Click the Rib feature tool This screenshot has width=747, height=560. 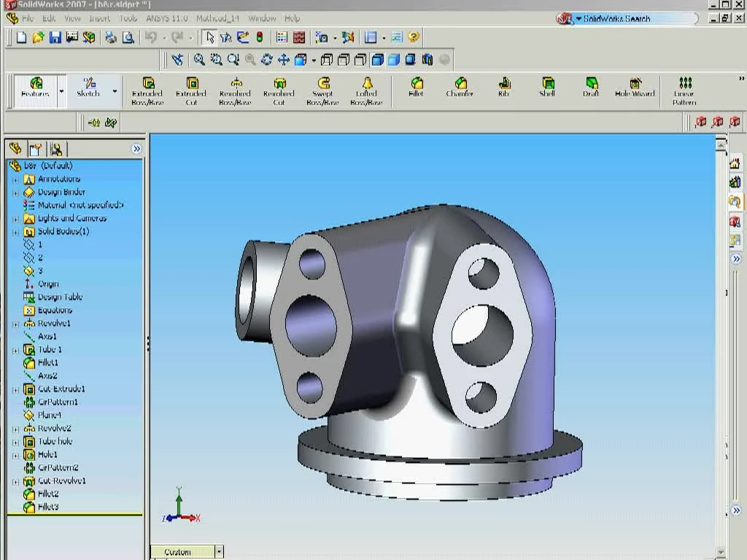(503, 87)
